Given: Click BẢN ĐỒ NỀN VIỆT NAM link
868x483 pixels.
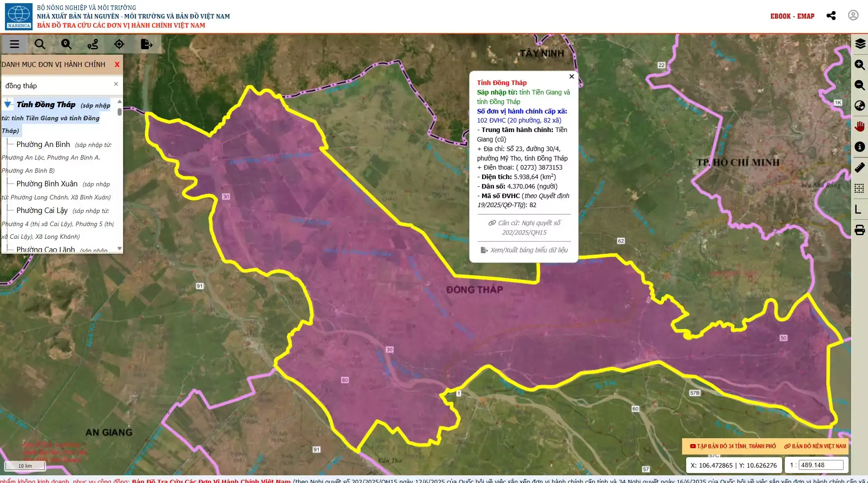Looking at the screenshot, I should point(815,446).
